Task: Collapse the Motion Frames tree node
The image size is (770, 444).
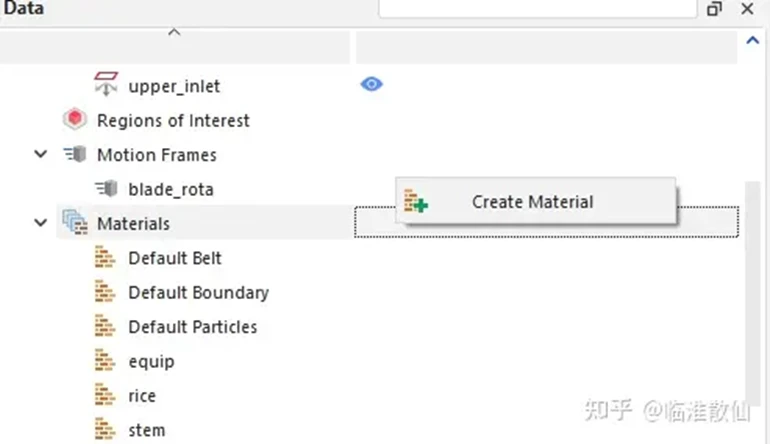Action: point(41,154)
